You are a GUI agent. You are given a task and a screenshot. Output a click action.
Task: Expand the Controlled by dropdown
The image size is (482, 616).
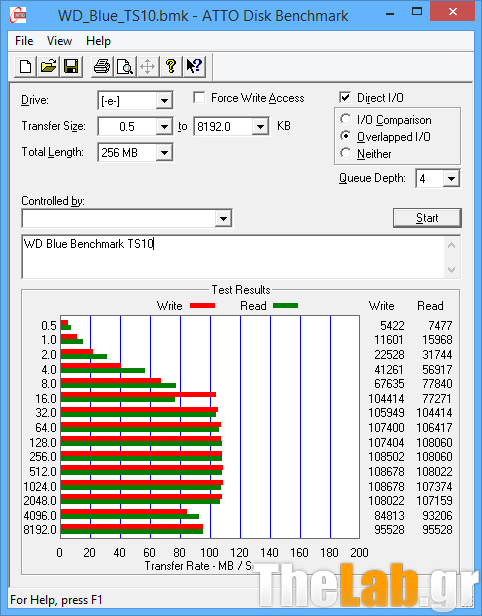point(223,218)
